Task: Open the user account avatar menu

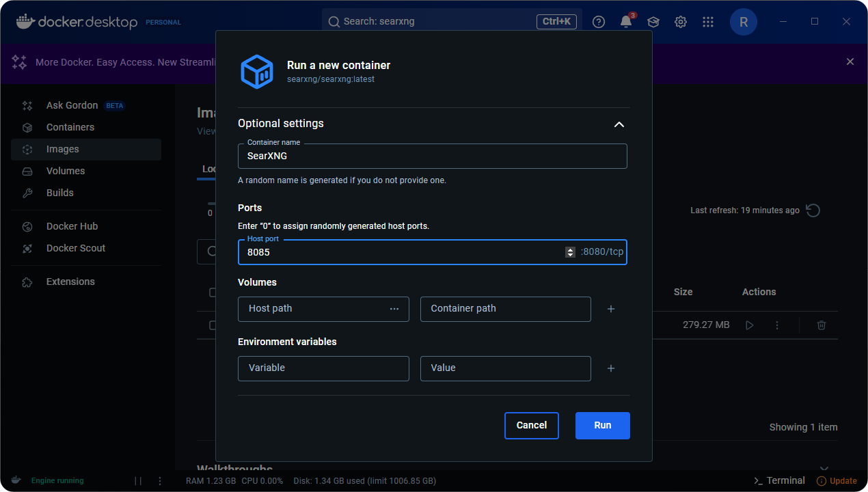Action: coord(744,22)
